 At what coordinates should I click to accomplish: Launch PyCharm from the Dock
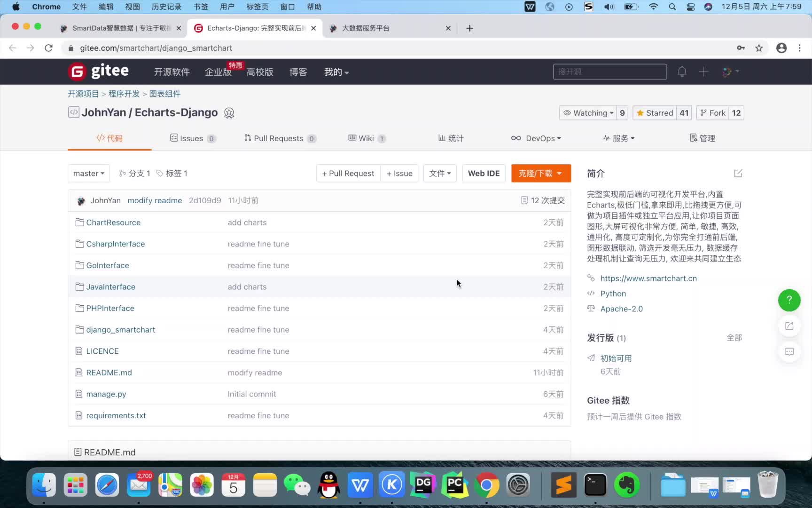455,485
